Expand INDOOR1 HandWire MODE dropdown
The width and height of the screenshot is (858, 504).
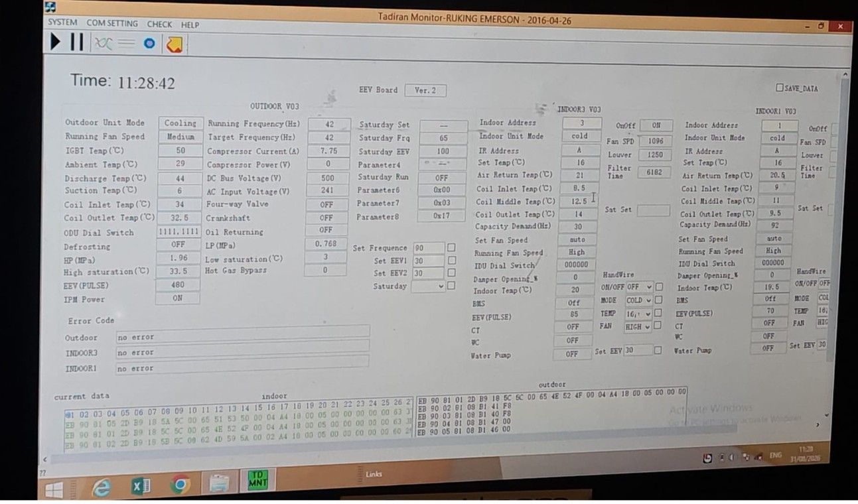[824, 298]
